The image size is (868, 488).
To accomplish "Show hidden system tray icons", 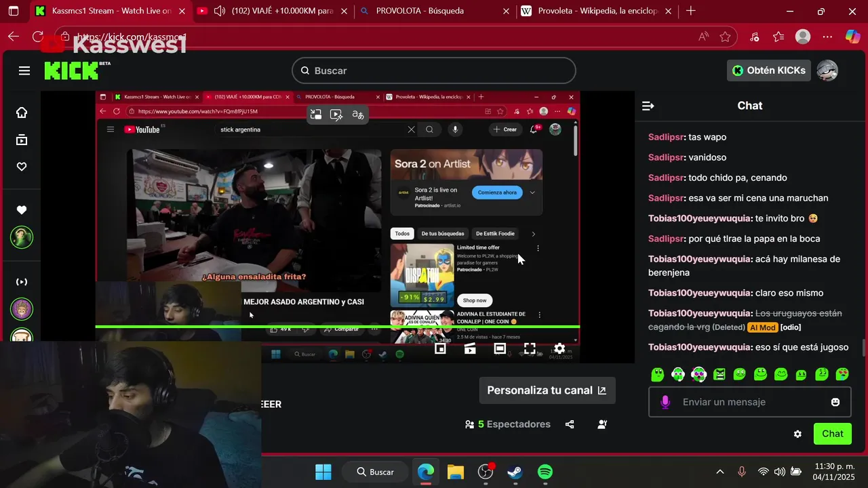I will 720,472.
